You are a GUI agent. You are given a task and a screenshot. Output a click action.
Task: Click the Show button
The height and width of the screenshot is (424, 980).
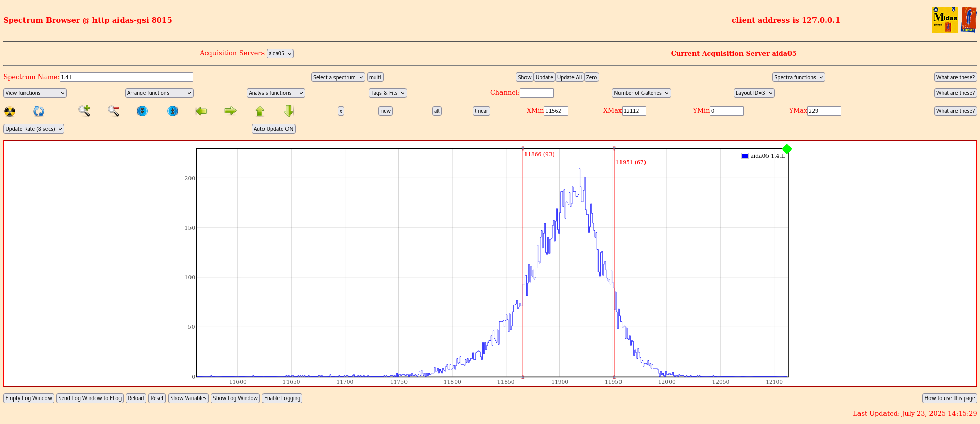pos(524,77)
